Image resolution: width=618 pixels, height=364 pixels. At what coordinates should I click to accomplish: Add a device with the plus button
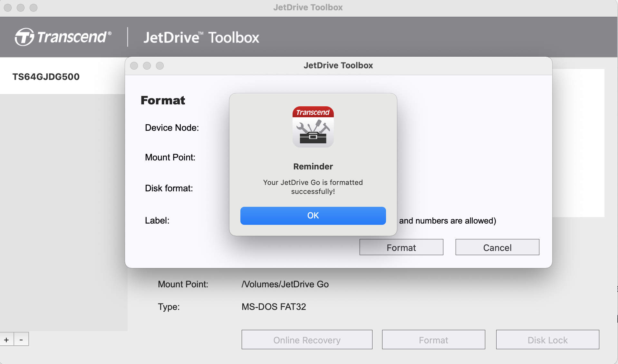pos(6,339)
